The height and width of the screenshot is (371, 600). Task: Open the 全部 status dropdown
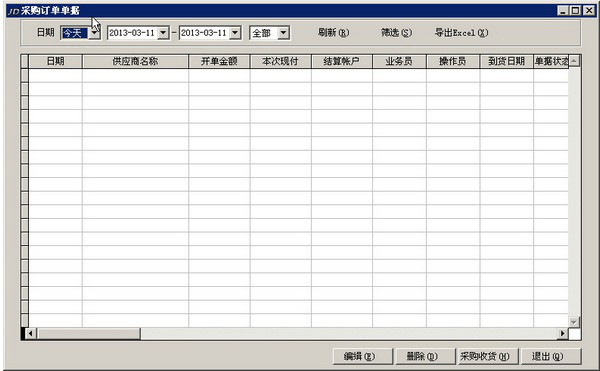[x=283, y=33]
